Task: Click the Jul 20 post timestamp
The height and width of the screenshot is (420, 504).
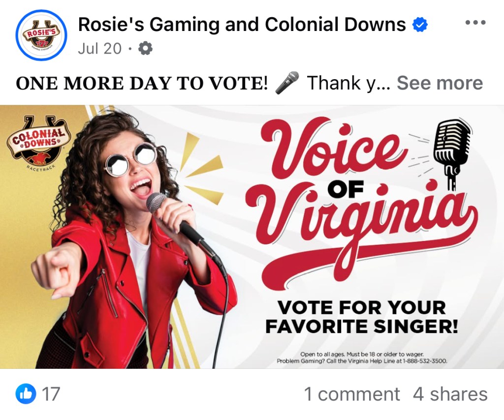Action: (x=99, y=49)
